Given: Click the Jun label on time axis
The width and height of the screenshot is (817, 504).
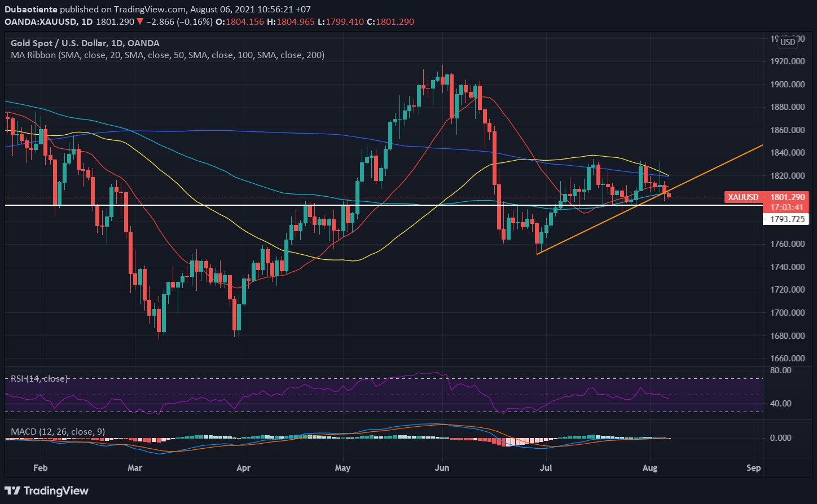Looking at the screenshot, I should pos(442,467).
